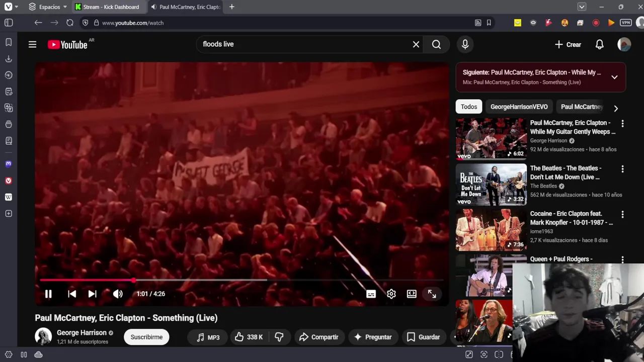Viewport: 644px width, 362px height.
Task: Add a new web panel
Action: pos(9,214)
